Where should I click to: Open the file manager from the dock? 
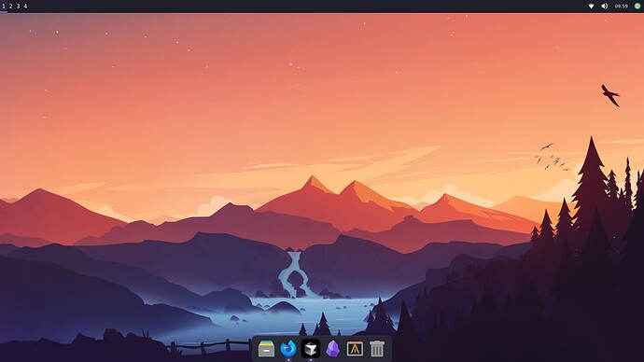pos(266,349)
